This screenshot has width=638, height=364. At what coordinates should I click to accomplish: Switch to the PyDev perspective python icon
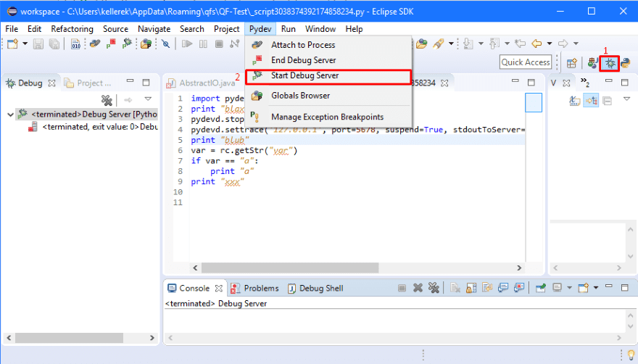(626, 63)
